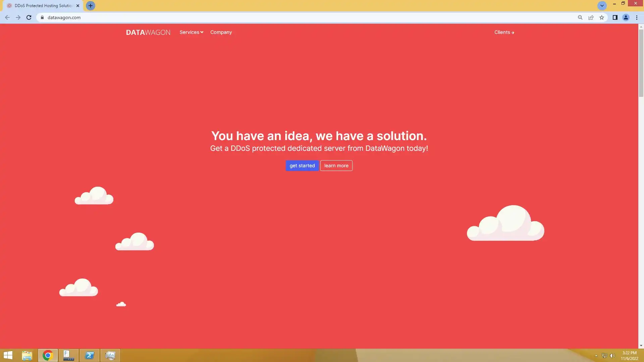The image size is (644, 362).
Task: Open the Chrome profile avatar icon
Action: coord(626,17)
